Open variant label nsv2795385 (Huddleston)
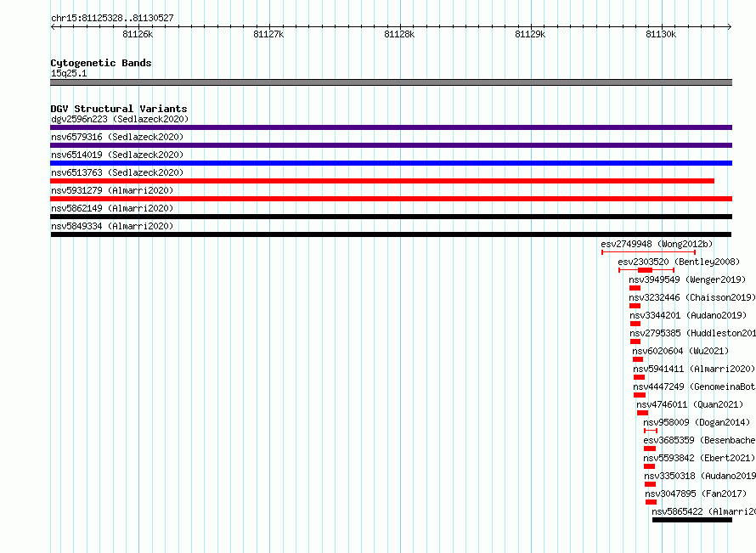The width and height of the screenshot is (756, 553). pos(693,333)
